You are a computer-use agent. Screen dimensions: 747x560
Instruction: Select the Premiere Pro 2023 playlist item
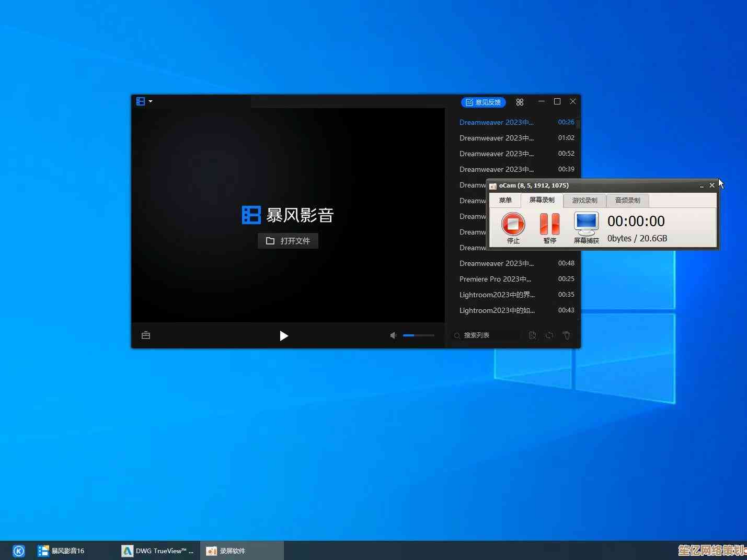(x=495, y=279)
